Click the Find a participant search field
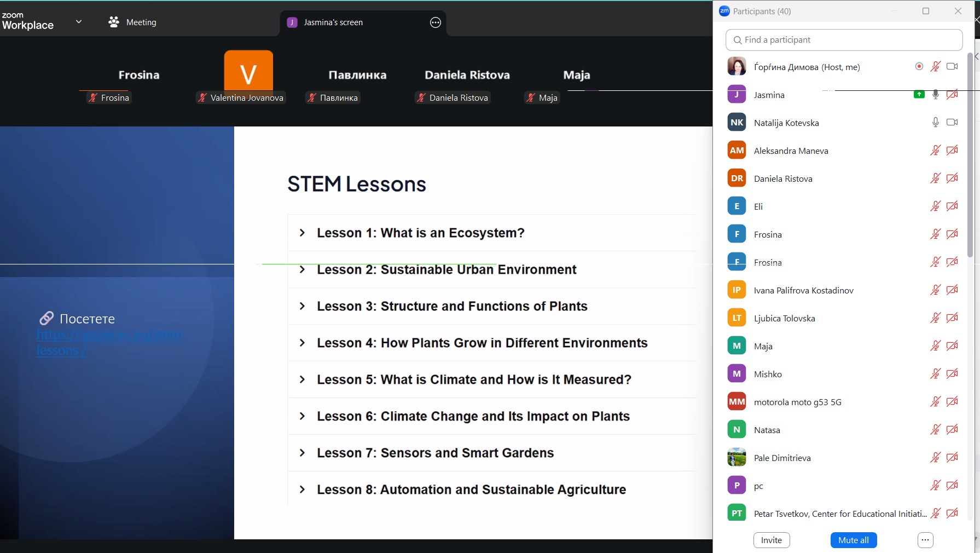 [x=844, y=40]
